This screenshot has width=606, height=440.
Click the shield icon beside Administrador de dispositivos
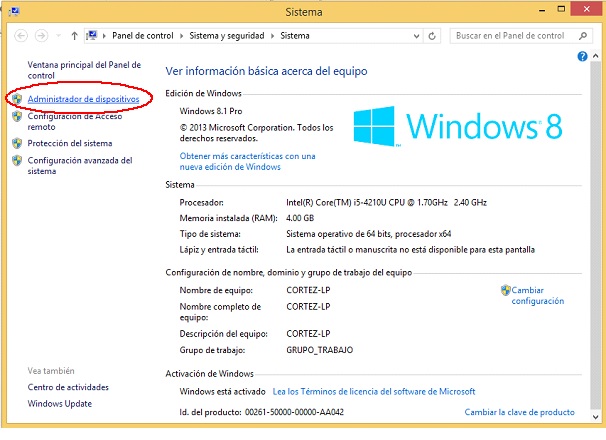coord(17,99)
